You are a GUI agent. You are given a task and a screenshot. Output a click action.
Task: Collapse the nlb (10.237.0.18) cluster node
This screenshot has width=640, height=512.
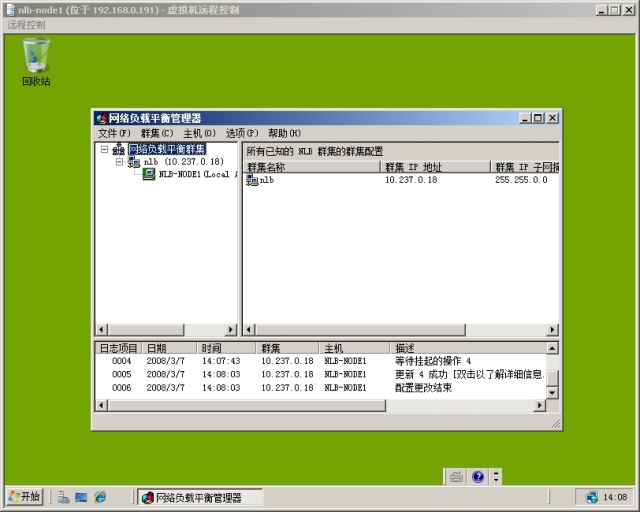(119, 161)
